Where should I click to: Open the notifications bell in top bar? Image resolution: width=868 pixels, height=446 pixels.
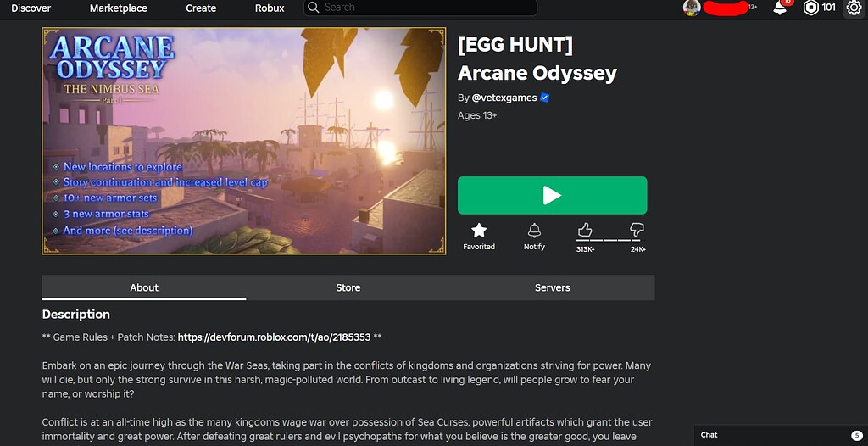(x=780, y=8)
